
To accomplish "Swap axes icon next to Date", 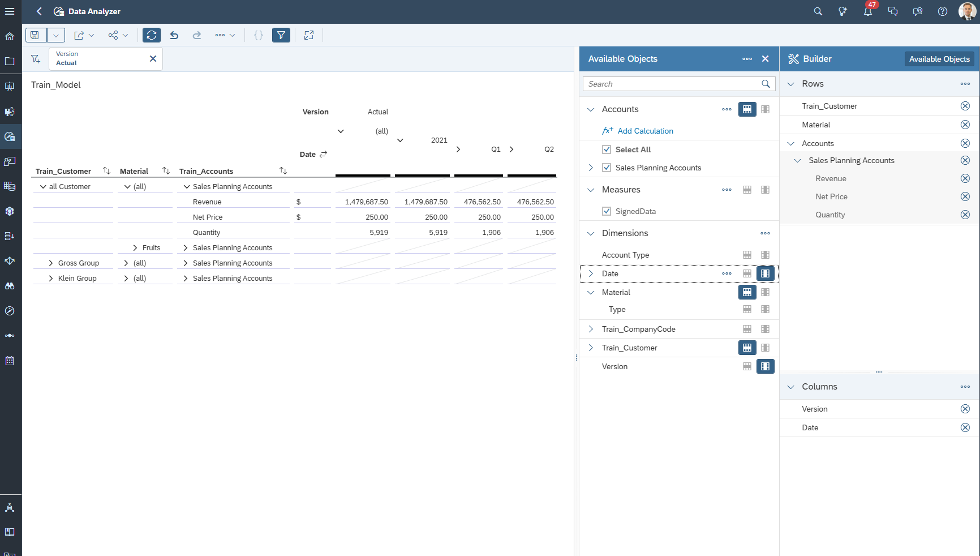I will tap(324, 154).
